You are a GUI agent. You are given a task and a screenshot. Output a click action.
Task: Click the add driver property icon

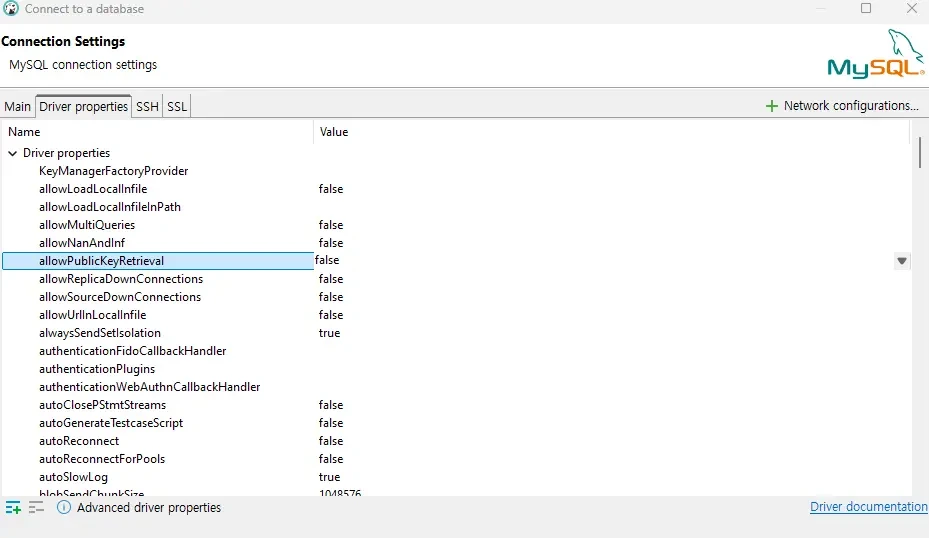(13, 508)
